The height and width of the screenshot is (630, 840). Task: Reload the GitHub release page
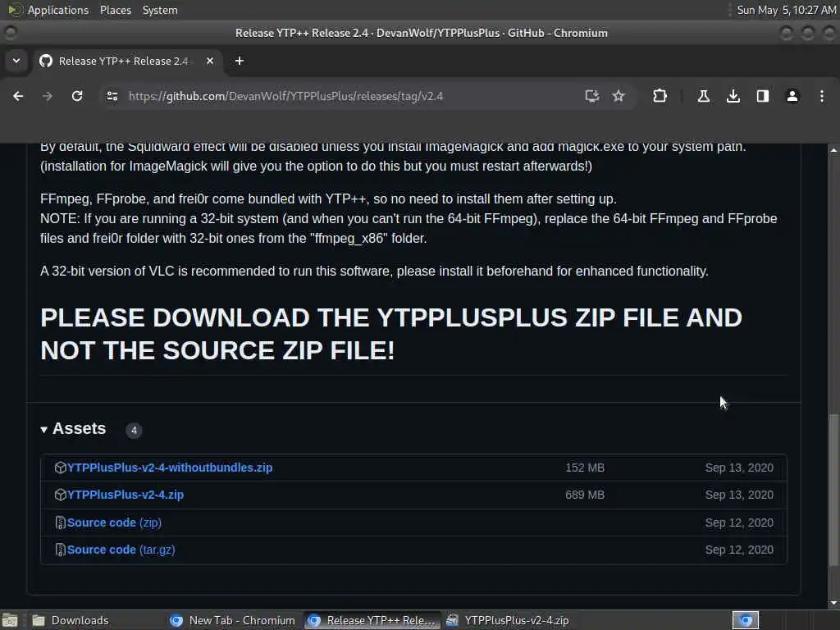point(77,96)
